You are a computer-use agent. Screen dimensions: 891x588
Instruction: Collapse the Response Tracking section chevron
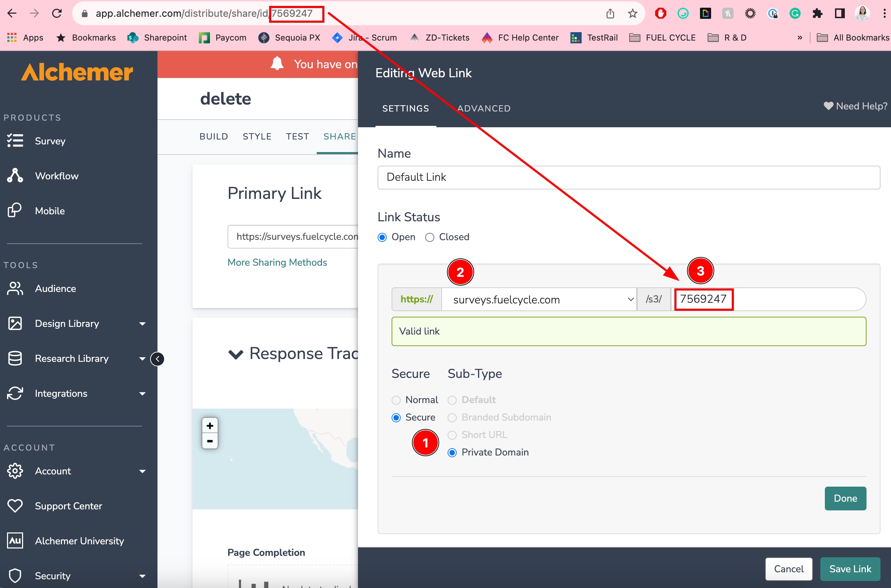coord(236,354)
